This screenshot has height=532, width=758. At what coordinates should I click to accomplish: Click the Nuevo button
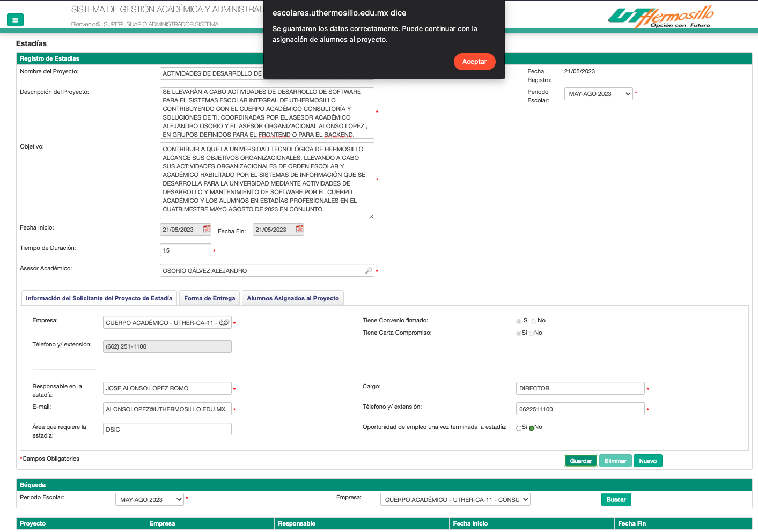647,461
